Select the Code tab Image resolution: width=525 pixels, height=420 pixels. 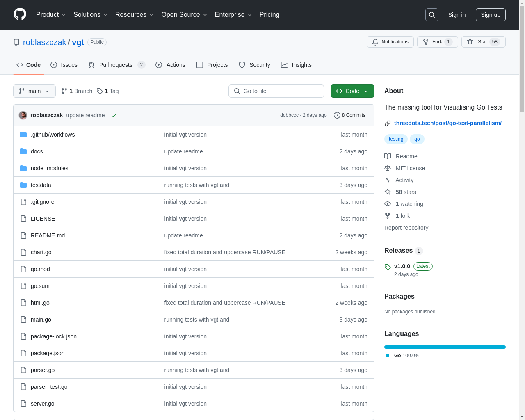point(29,65)
